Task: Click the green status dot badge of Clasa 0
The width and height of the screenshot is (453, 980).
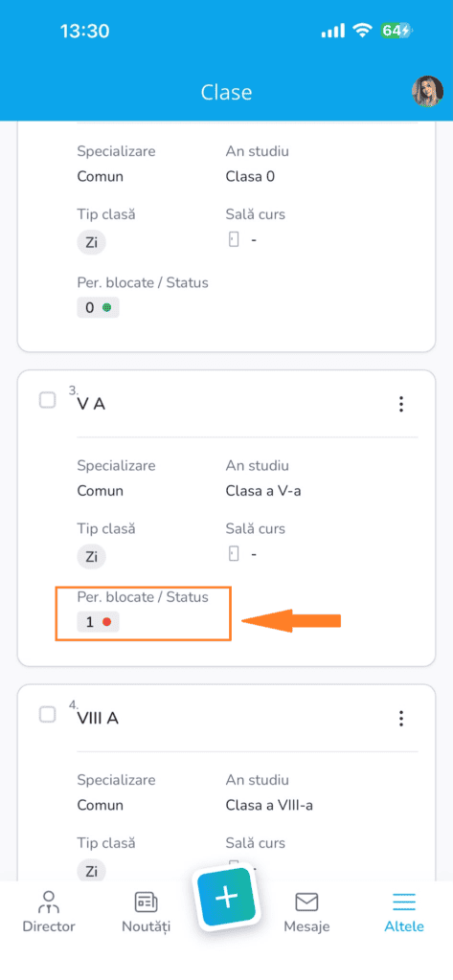Action: (x=106, y=307)
